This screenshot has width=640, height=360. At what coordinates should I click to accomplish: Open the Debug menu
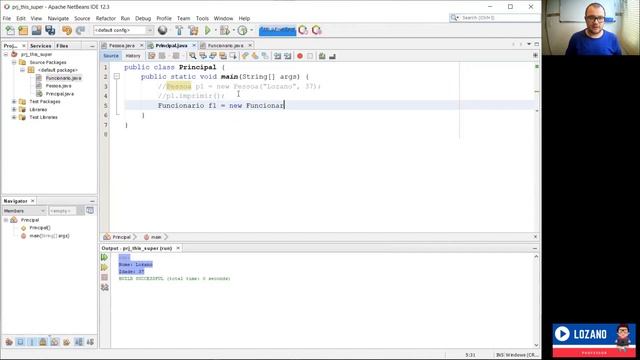[143, 18]
